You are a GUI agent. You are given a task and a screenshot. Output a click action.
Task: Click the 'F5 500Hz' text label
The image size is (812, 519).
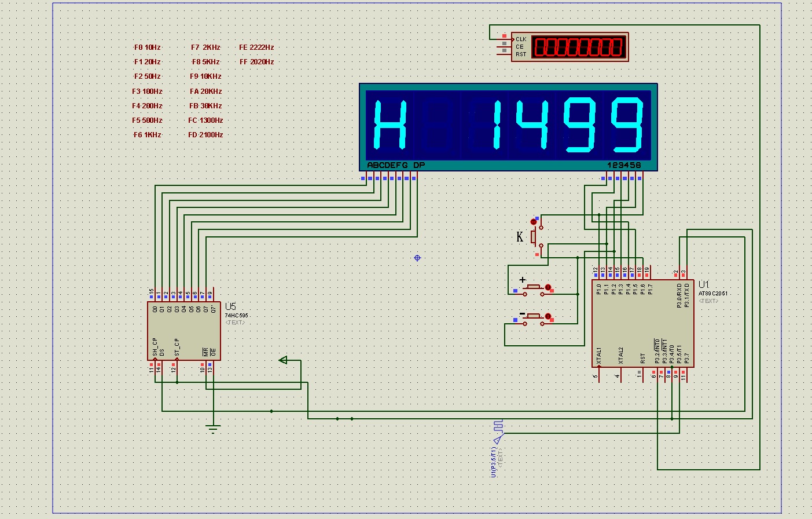147,120
